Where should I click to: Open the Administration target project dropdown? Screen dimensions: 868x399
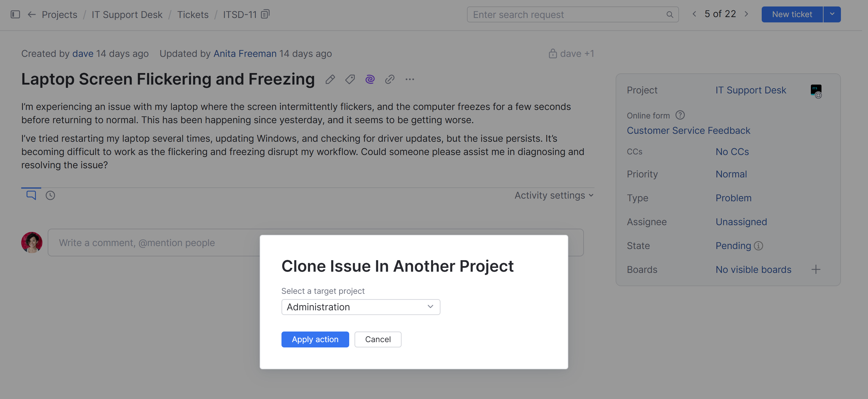tap(361, 307)
